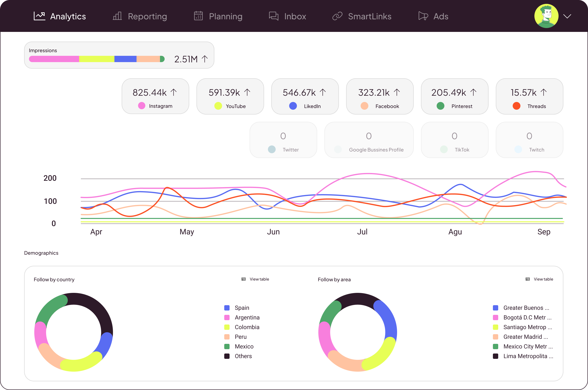Click table icon beside area View table
This screenshot has height=390, width=588.
pyautogui.click(x=528, y=279)
